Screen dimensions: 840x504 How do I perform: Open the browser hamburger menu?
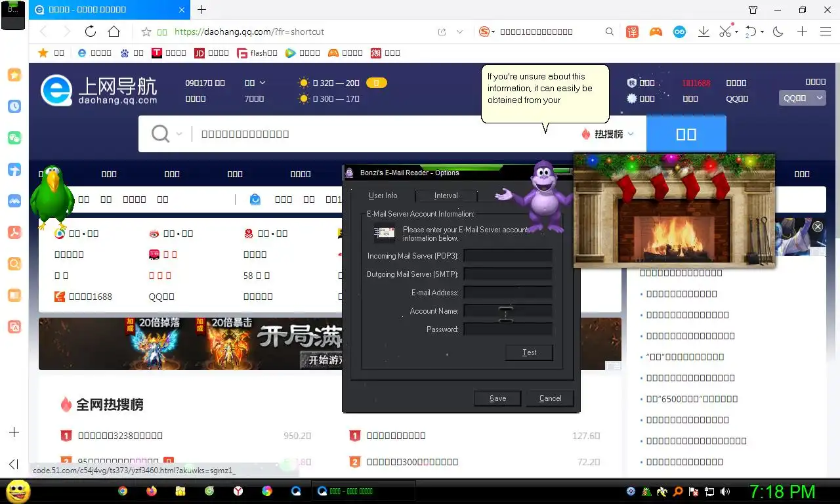click(826, 31)
